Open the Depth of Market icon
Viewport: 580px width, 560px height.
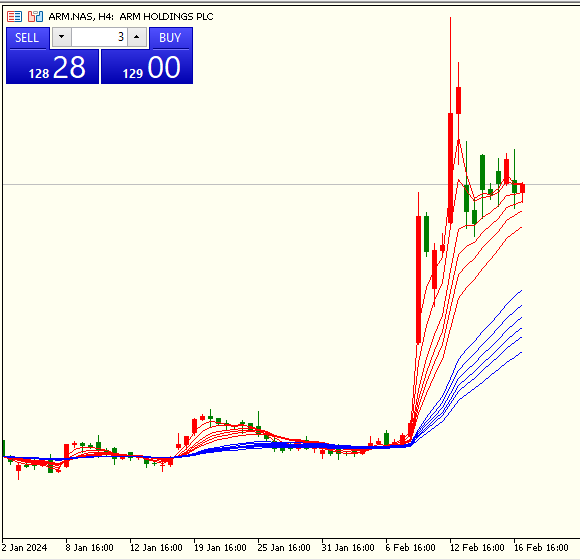tap(36, 17)
